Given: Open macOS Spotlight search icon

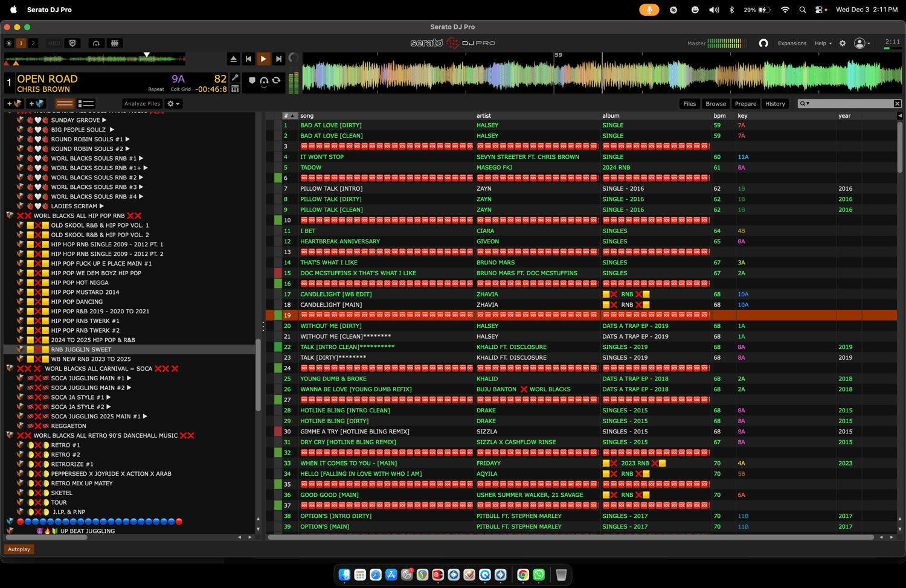Looking at the screenshot, I should click(x=803, y=10).
